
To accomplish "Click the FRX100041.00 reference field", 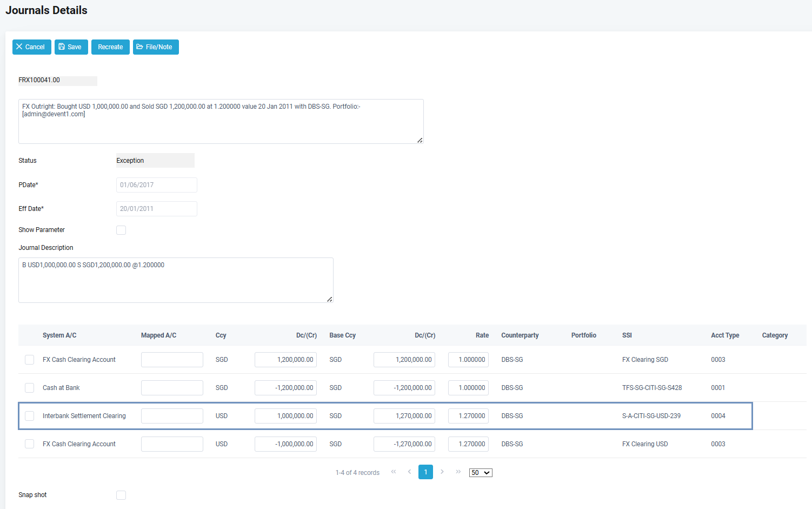I will coord(58,81).
